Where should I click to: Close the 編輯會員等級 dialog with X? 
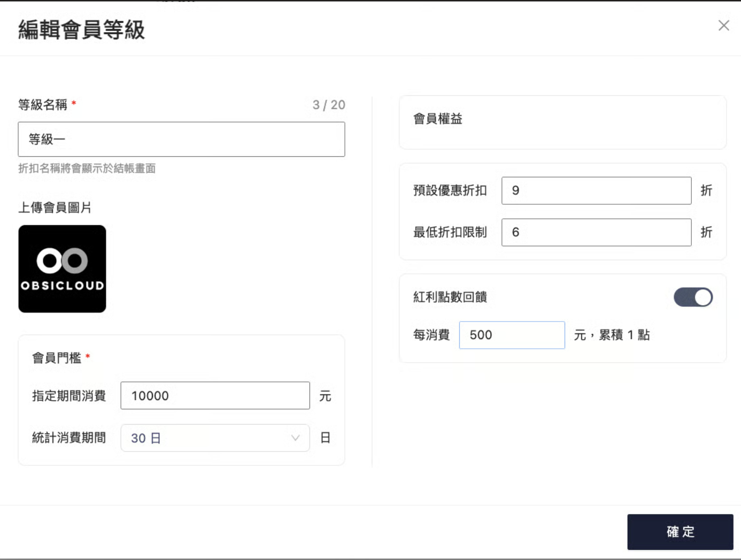tap(723, 26)
